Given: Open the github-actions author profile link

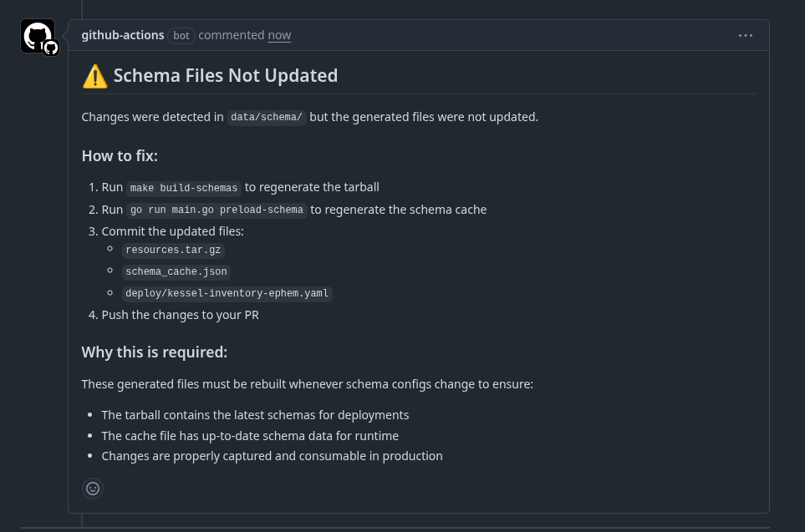Looking at the screenshot, I should [123, 35].
